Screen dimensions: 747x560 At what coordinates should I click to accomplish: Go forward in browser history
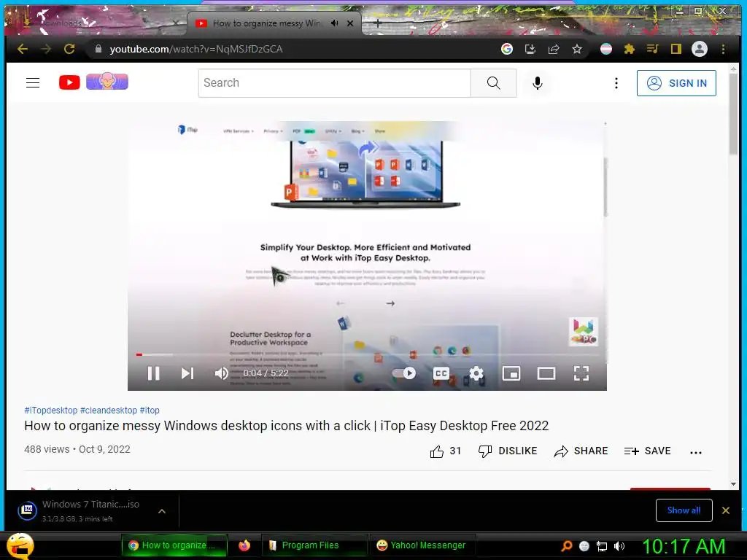(46, 49)
